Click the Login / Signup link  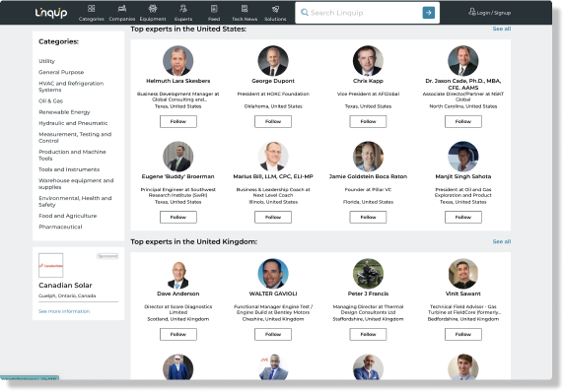pyautogui.click(x=489, y=13)
